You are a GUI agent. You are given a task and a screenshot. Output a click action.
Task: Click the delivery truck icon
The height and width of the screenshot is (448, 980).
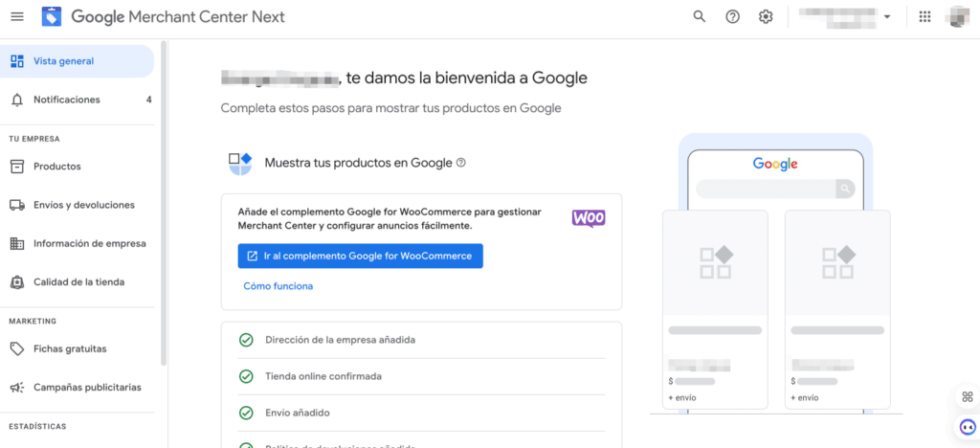click(x=17, y=205)
